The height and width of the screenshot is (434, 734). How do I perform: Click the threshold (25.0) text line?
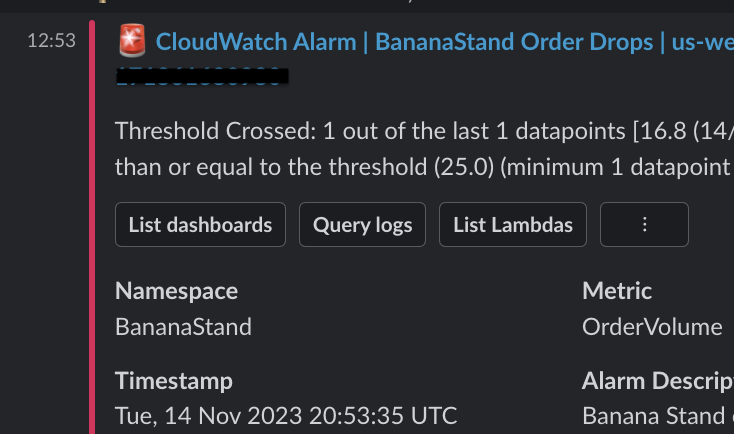424,167
